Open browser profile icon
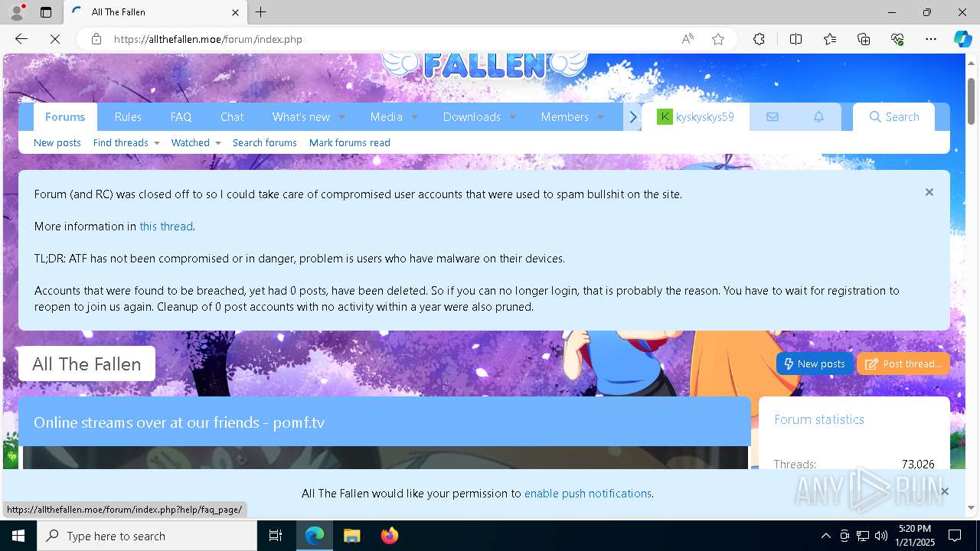 tap(17, 12)
